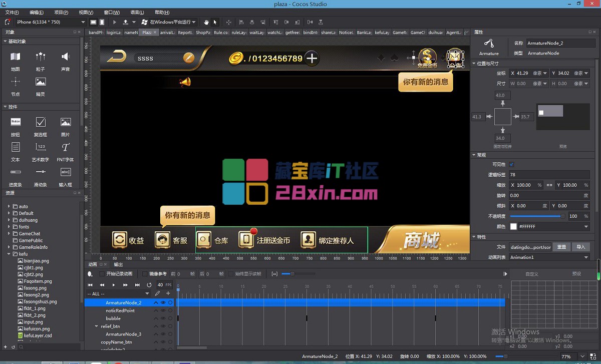Image resolution: width=601 pixels, height=364 pixels.
Task: Open the -- ALL -- animation dropdown
Action: [118, 294]
